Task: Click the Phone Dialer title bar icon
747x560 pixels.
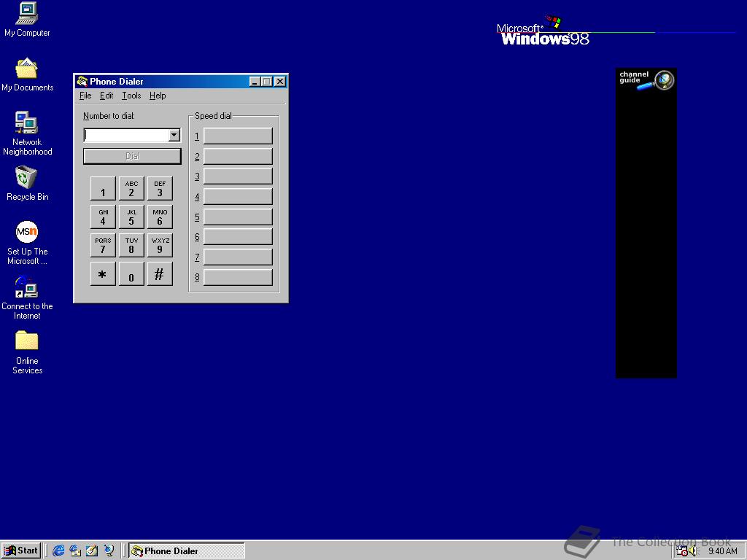Action: click(82, 82)
